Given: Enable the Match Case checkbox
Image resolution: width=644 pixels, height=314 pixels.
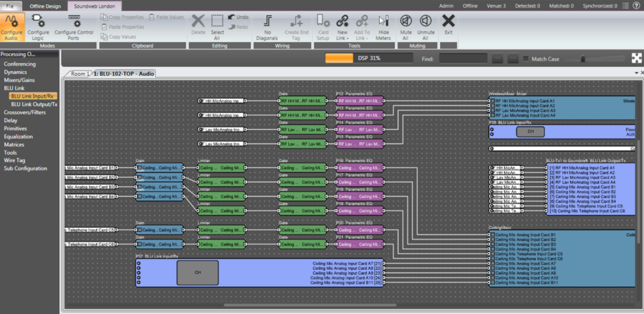Looking at the screenshot, I should [526, 59].
